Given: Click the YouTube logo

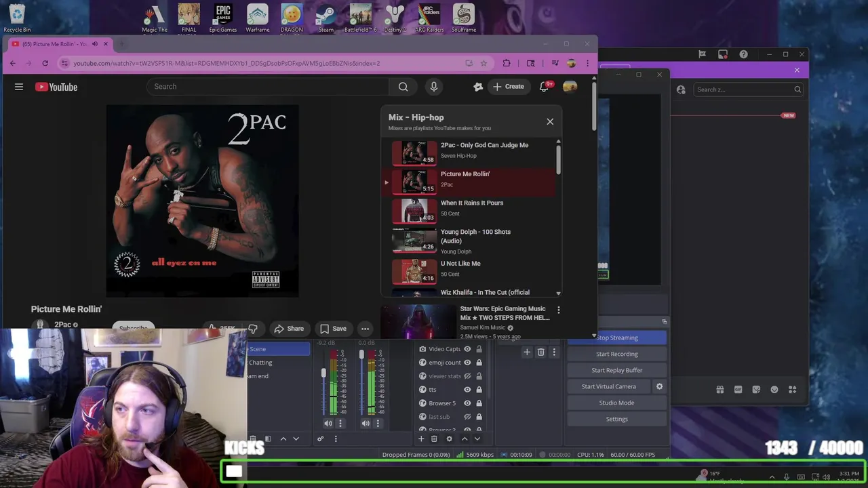Looking at the screenshot, I should click(x=56, y=87).
